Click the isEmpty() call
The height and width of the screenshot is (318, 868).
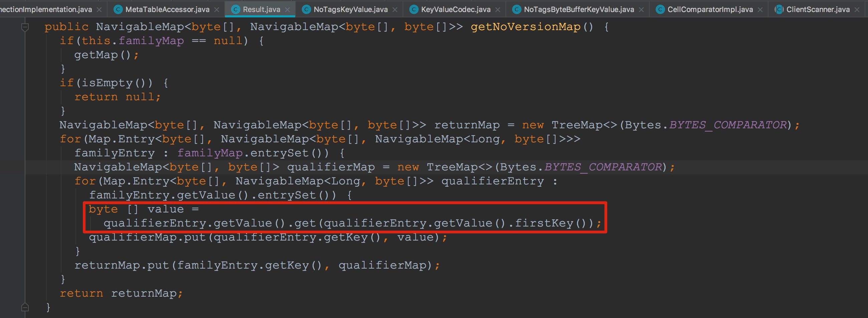pyautogui.click(x=117, y=83)
